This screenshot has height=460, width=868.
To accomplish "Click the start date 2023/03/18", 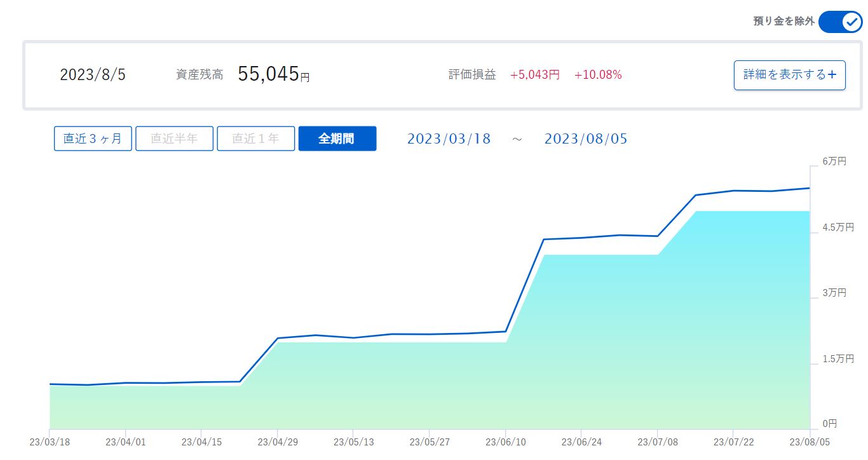I will coord(449,139).
